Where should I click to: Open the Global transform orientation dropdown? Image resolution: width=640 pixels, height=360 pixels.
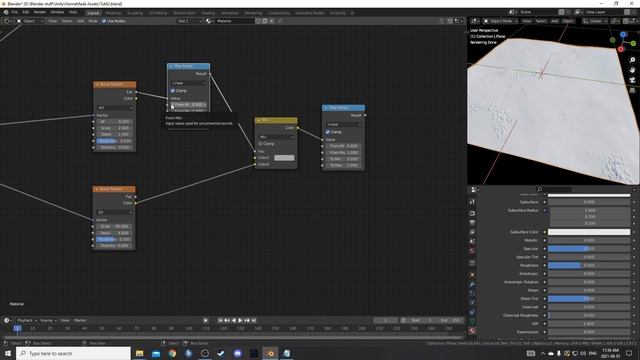596,21
